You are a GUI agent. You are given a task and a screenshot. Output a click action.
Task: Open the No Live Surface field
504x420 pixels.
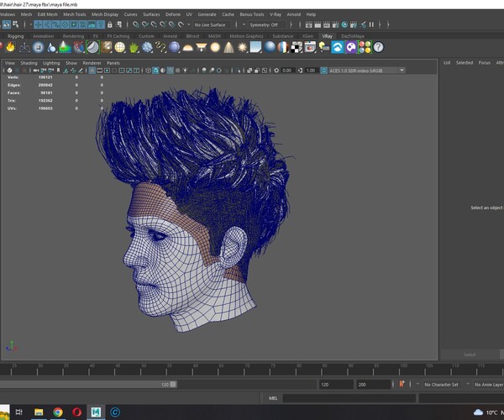click(210, 24)
